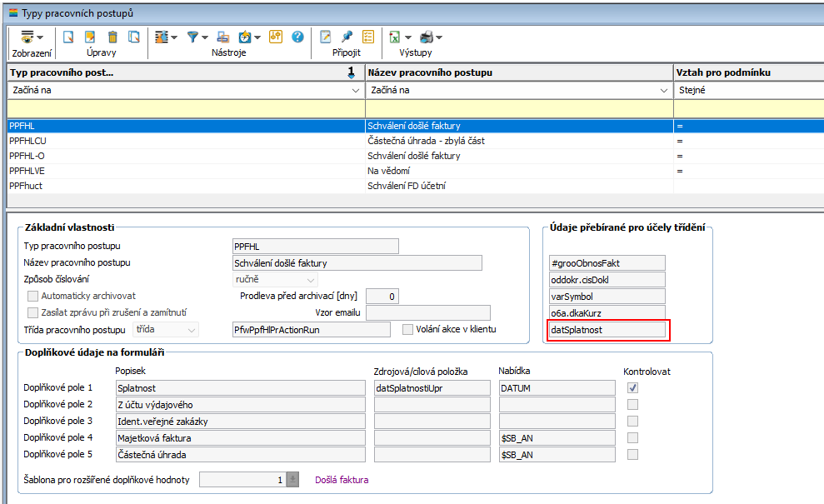Image resolution: width=824 pixels, height=504 pixels.
Task: Select the PPFhuct workflow row
Action: click(x=183, y=186)
